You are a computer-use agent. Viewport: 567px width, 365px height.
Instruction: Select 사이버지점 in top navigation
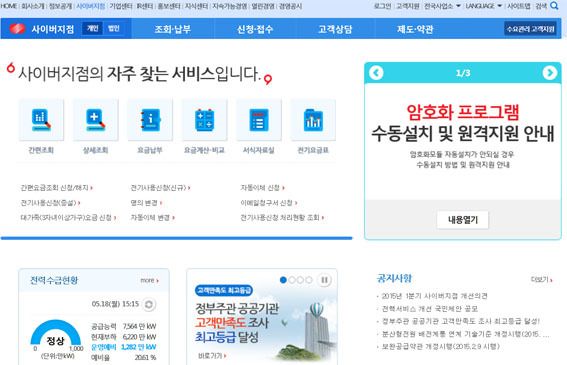90,6
